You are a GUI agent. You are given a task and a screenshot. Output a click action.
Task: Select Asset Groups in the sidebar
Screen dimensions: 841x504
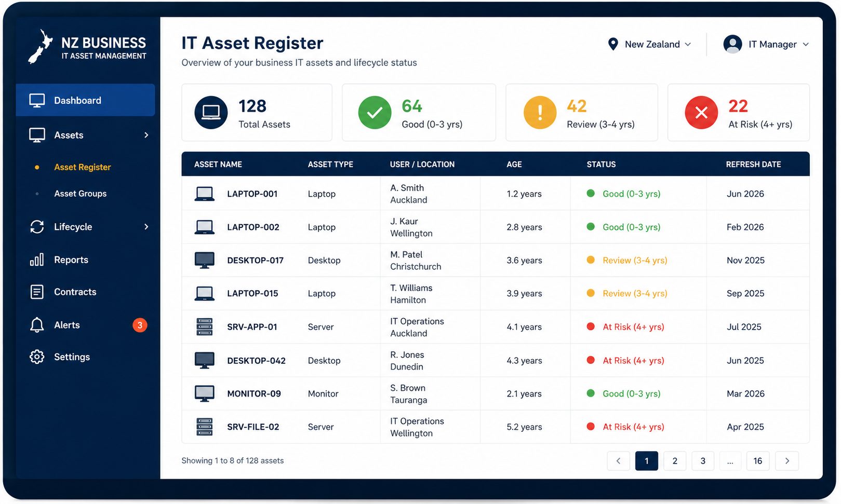coord(81,194)
